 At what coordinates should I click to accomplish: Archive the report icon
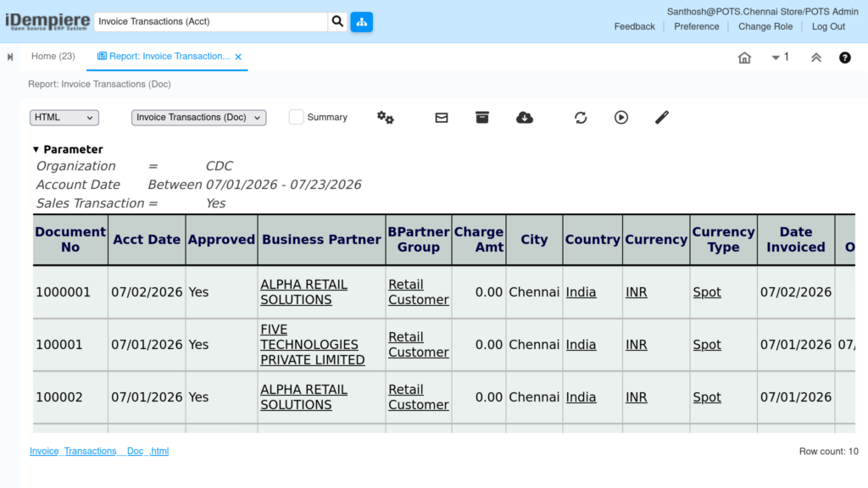[482, 117]
